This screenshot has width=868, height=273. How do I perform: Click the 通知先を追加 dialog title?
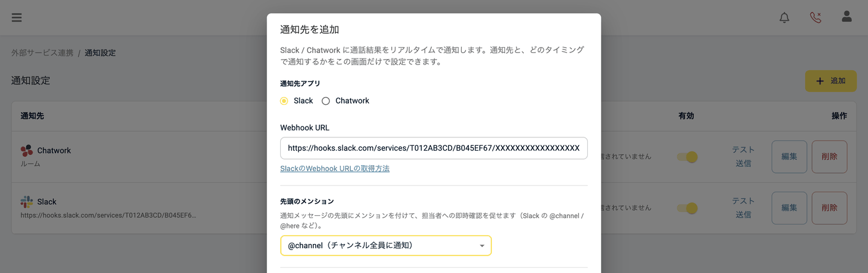[310, 30]
